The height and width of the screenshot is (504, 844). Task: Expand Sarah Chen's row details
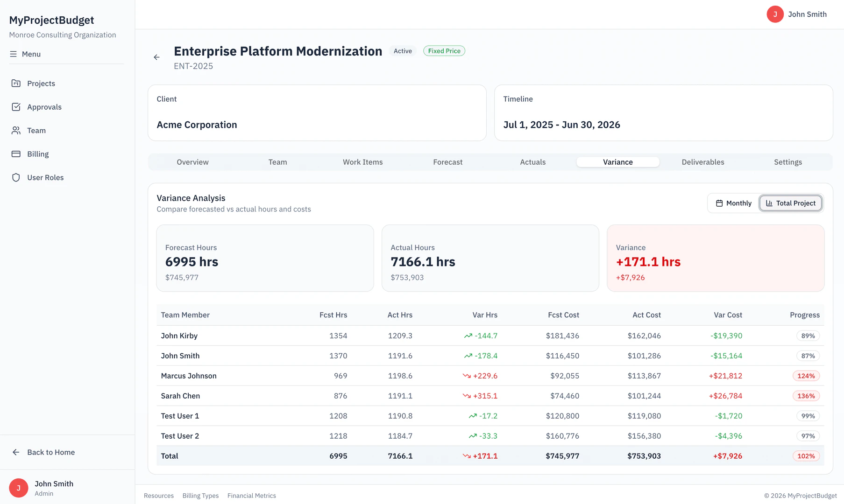(x=180, y=396)
